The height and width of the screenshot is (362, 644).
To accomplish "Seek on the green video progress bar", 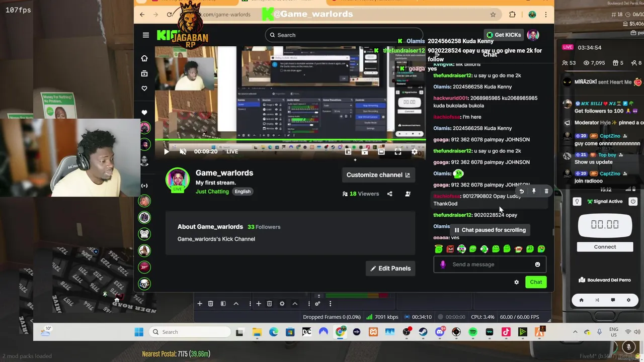I will click(x=290, y=140).
